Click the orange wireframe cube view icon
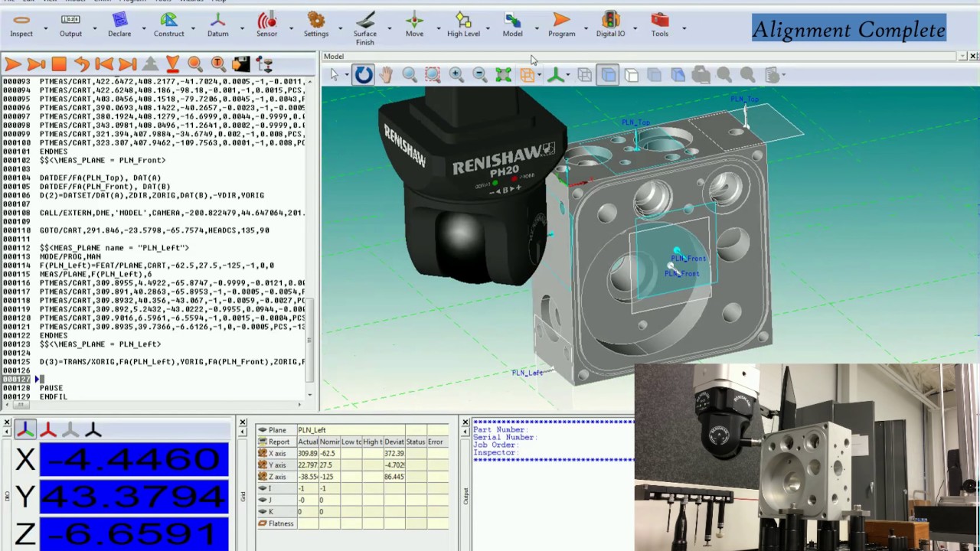 tap(527, 74)
